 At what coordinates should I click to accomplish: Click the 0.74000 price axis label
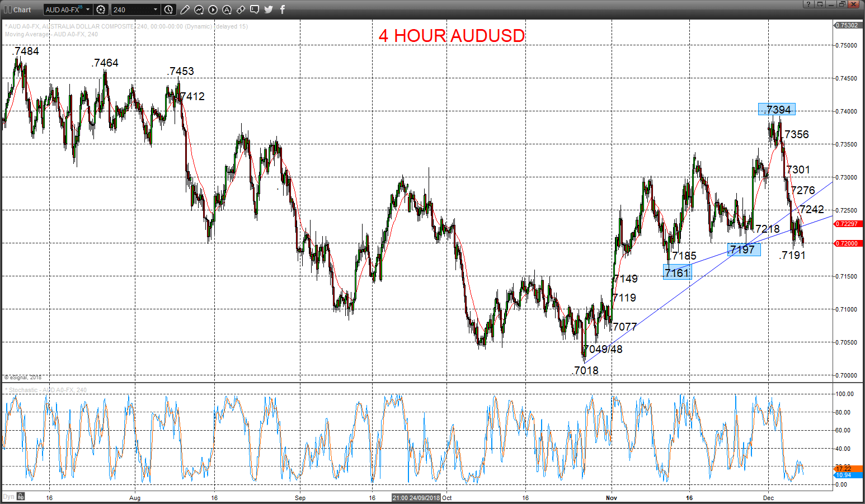(x=847, y=111)
